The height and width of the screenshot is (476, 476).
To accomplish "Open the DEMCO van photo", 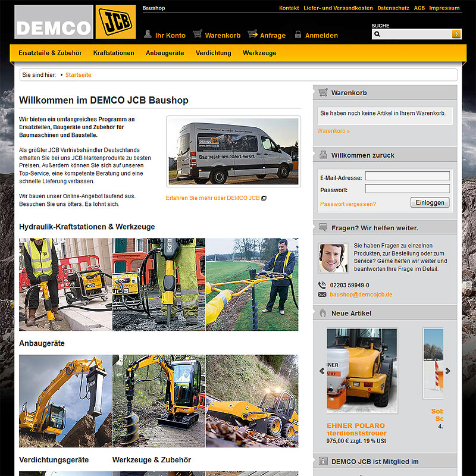I will click(233, 151).
